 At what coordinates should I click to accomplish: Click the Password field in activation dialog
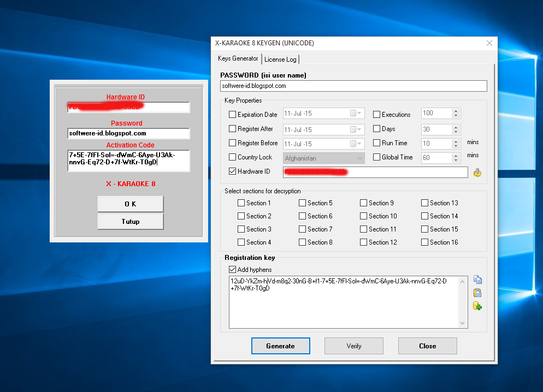tap(128, 134)
